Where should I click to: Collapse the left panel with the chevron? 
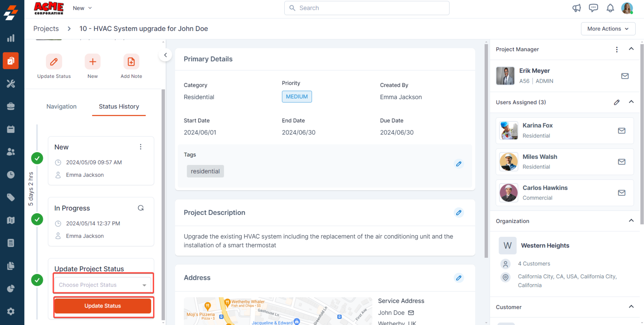point(165,55)
